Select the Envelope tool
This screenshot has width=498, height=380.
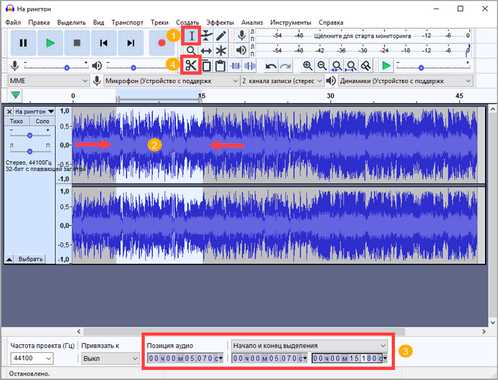[206, 36]
